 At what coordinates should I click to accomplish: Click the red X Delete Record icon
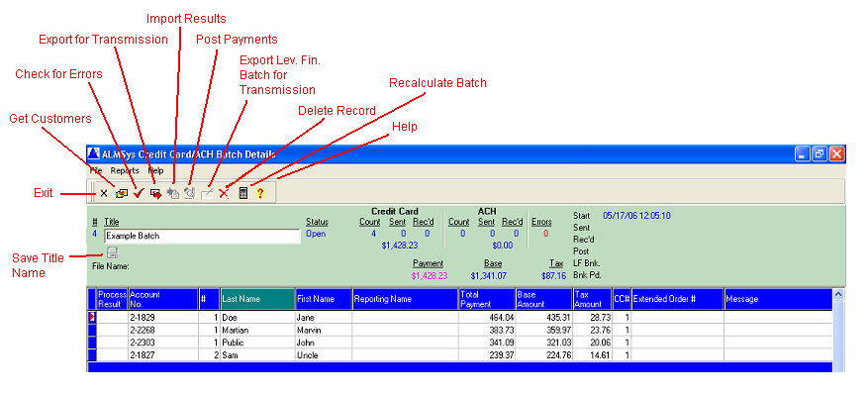(x=224, y=193)
